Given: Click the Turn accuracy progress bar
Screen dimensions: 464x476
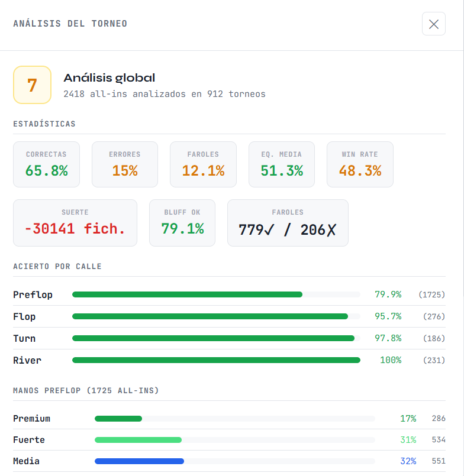Looking at the screenshot, I should (217, 338).
